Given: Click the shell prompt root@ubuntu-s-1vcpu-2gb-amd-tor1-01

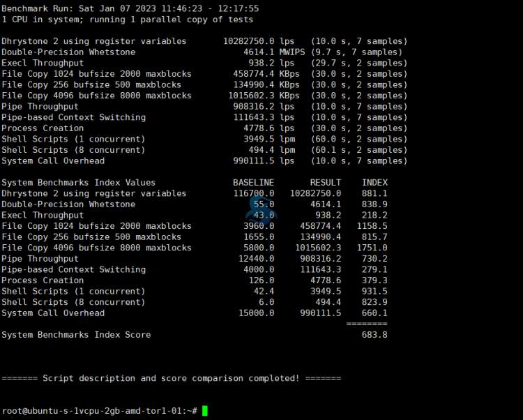Looking at the screenshot, I should coord(99,411).
